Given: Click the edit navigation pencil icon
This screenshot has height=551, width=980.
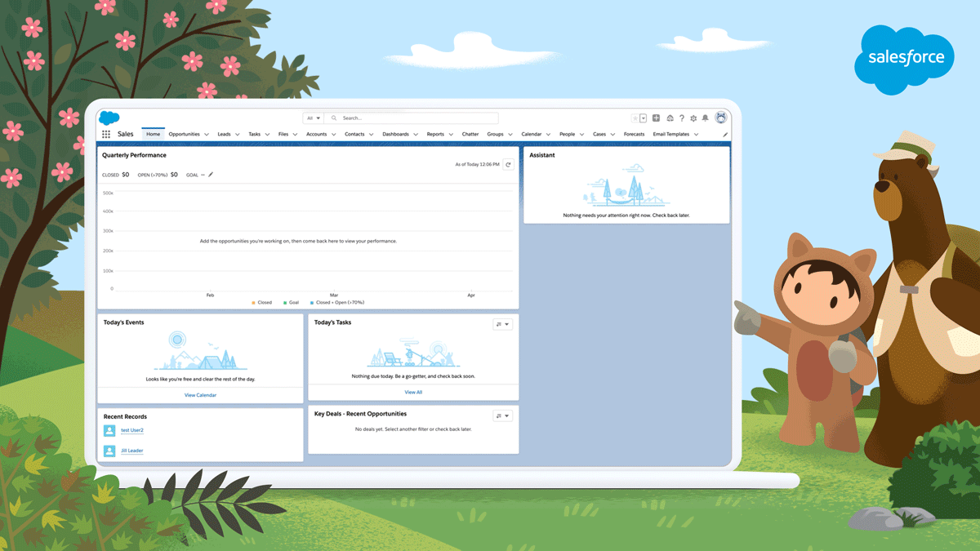Looking at the screenshot, I should tap(725, 135).
